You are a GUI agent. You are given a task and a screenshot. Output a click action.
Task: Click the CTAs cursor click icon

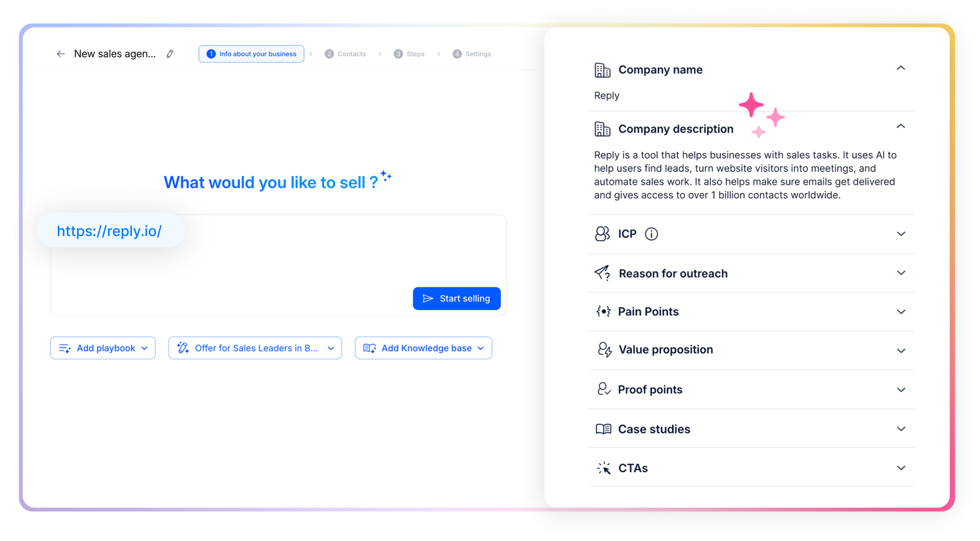click(x=603, y=468)
